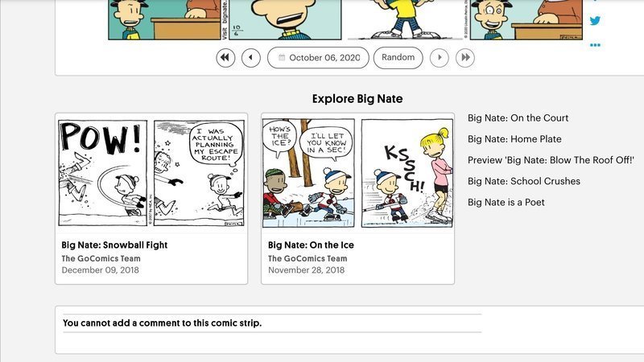Image resolution: width=644 pixels, height=362 pixels.
Task: Jump to first comic with double-left arrow
Action: 225,57
